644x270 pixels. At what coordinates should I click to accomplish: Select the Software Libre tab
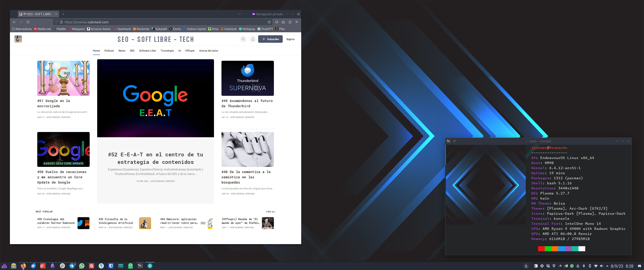[148, 51]
